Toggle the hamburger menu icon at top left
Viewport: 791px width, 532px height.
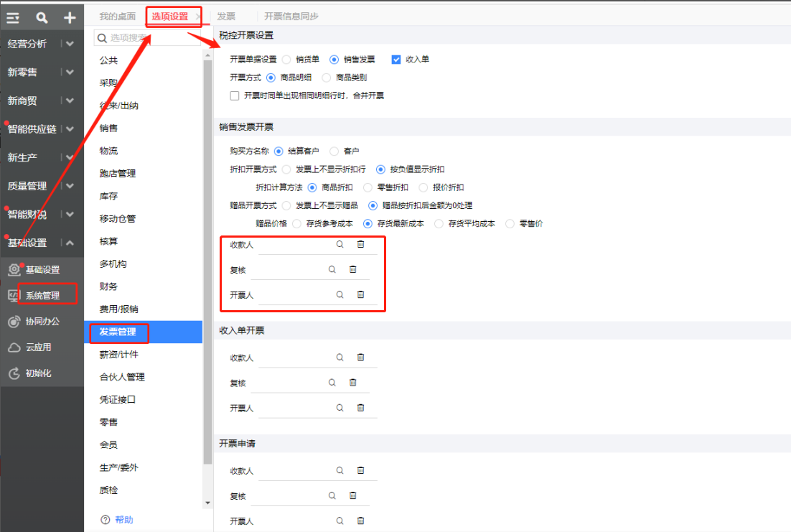pos(13,17)
